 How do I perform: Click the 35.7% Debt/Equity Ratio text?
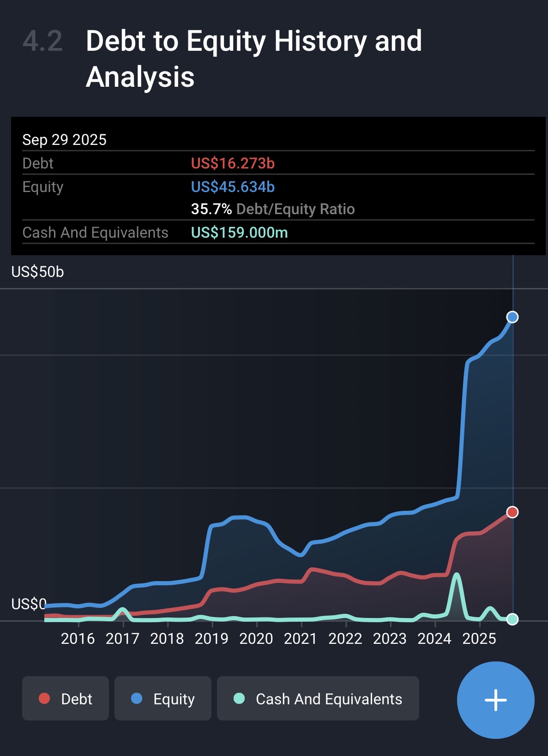(x=272, y=209)
